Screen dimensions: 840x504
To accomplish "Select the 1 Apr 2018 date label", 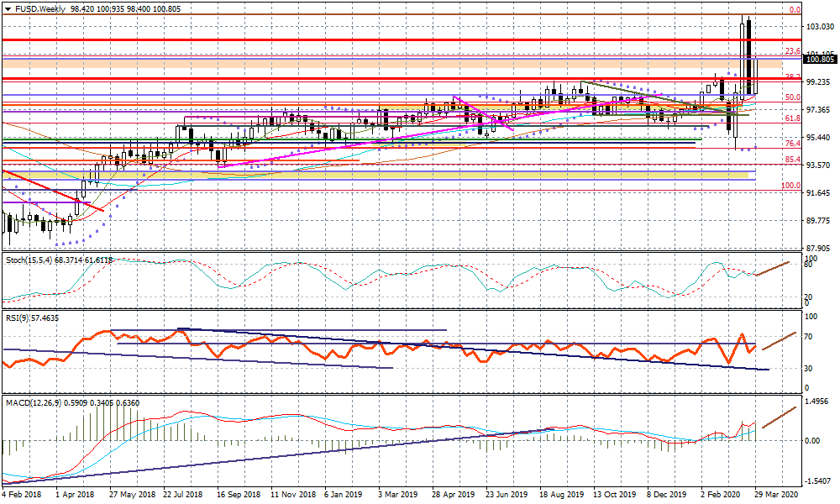I will [75, 495].
